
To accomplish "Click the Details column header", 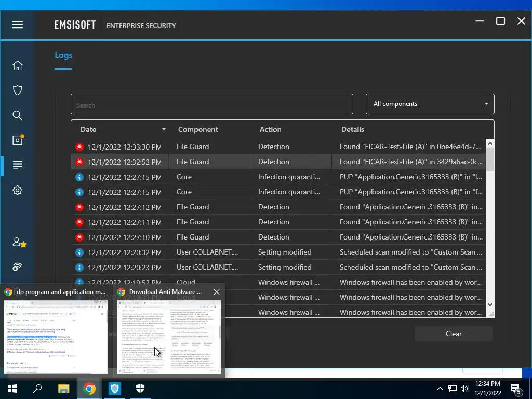I will [353, 129].
